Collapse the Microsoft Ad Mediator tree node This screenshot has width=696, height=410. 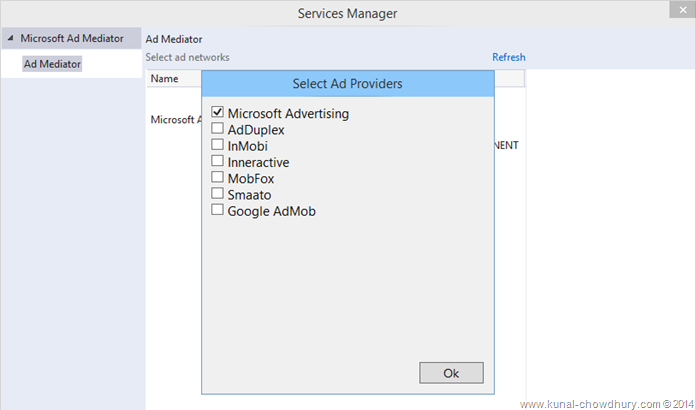(10, 39)
